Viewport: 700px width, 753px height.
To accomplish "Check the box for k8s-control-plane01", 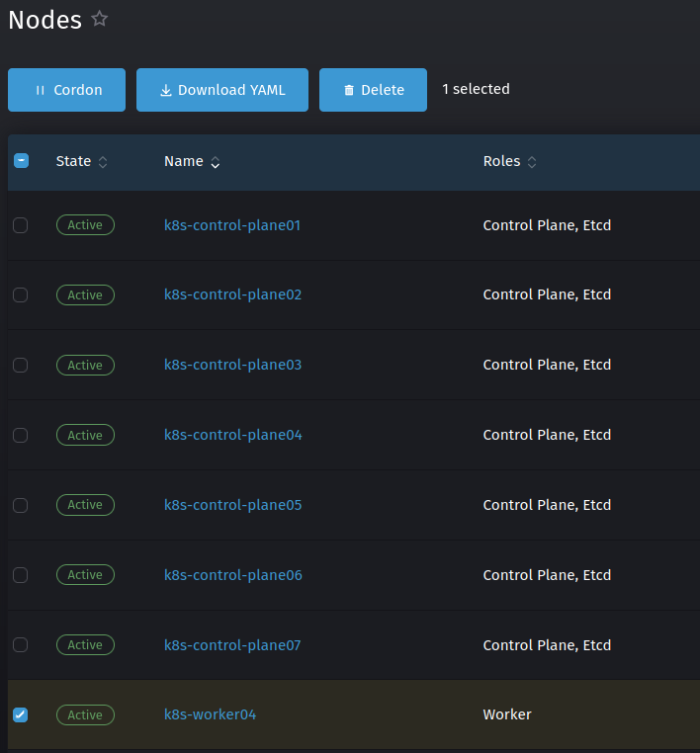I will (x=20, y=224).
